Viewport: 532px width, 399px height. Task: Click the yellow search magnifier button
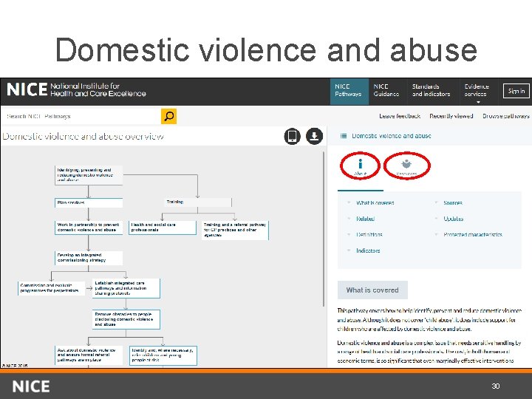pyautogui.click(x=168, y=117)
